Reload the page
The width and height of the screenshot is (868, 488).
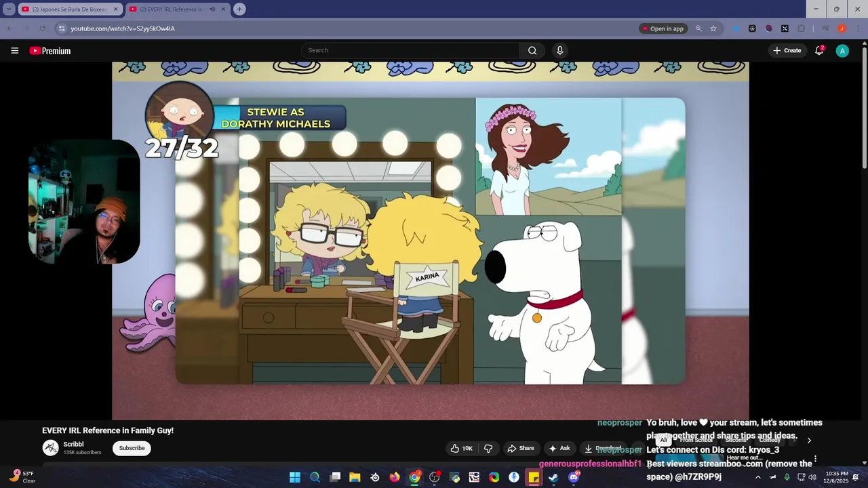tap(42, 28)
